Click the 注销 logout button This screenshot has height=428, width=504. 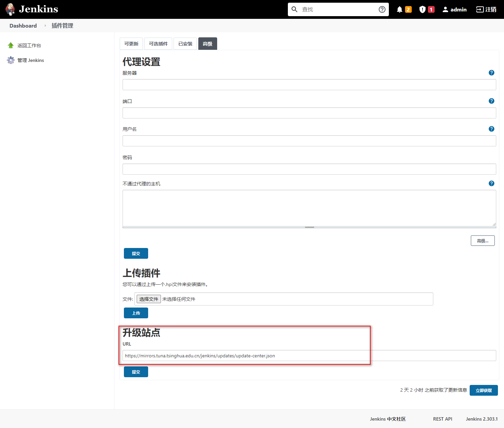(486, 9)
